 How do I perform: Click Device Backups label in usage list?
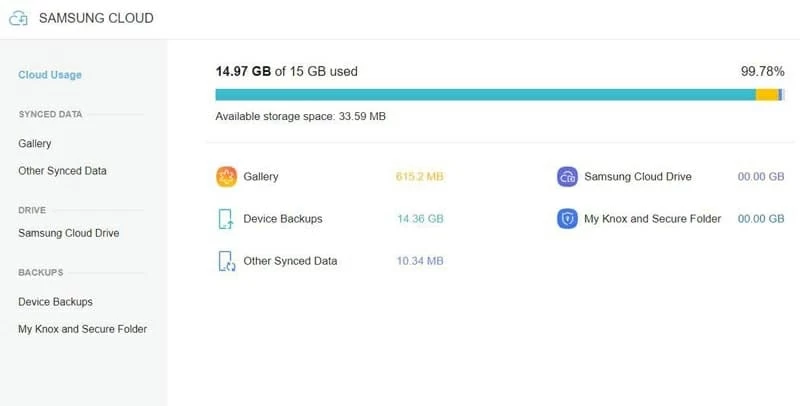click(x=283, y=219)
